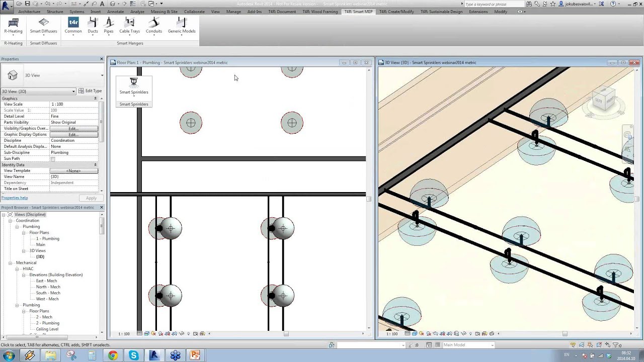This screenshot has height=362, width=644.
Task: Collapse the HVAC tree node
Action: [17, 269]
